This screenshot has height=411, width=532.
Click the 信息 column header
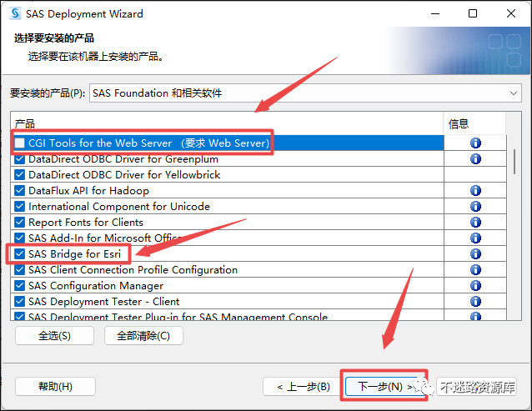(x=474, y=123)
